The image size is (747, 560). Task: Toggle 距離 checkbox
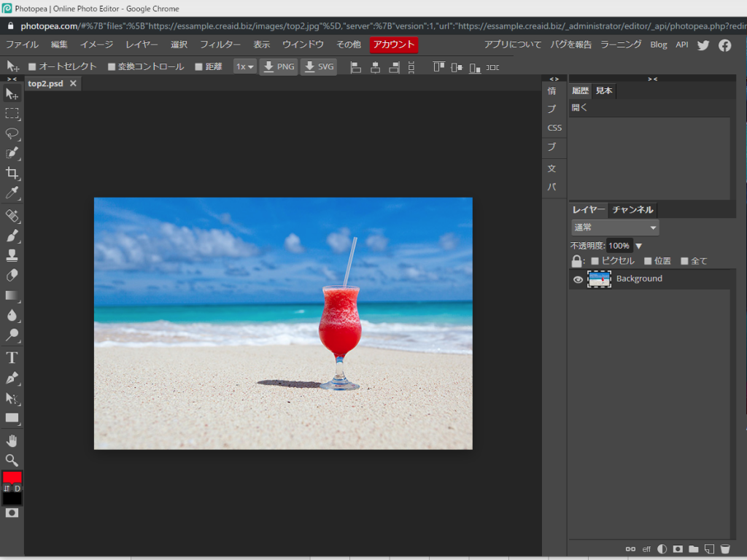pyautogui.click(x=198, y=66)
